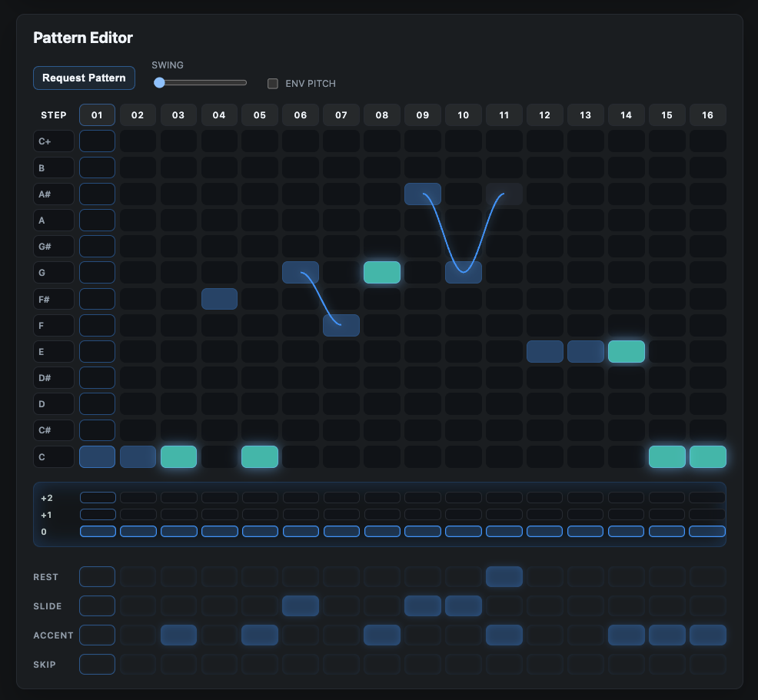
Task: Set octave +2 for step 01
Action: pyautogui.click(x=98, y=498)
